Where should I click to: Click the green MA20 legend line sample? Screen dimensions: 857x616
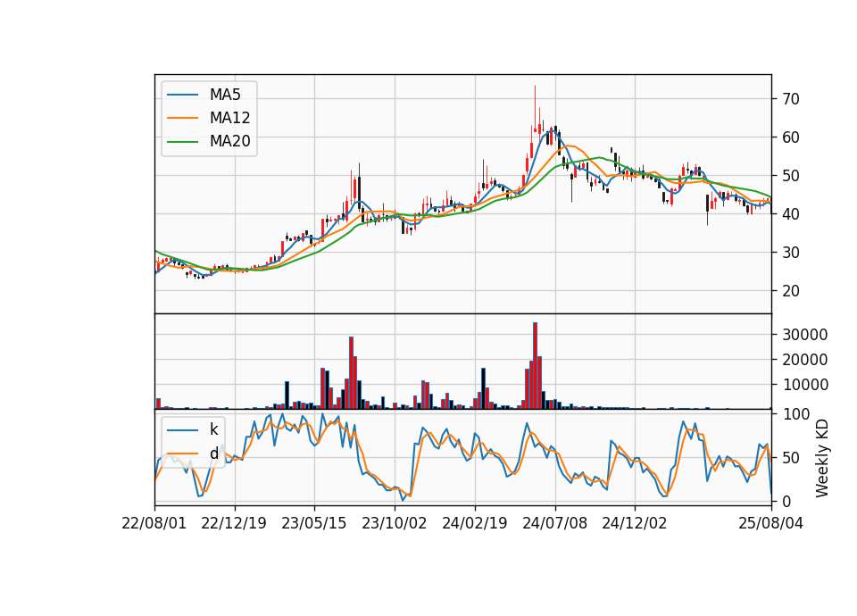tap(182, 141)
